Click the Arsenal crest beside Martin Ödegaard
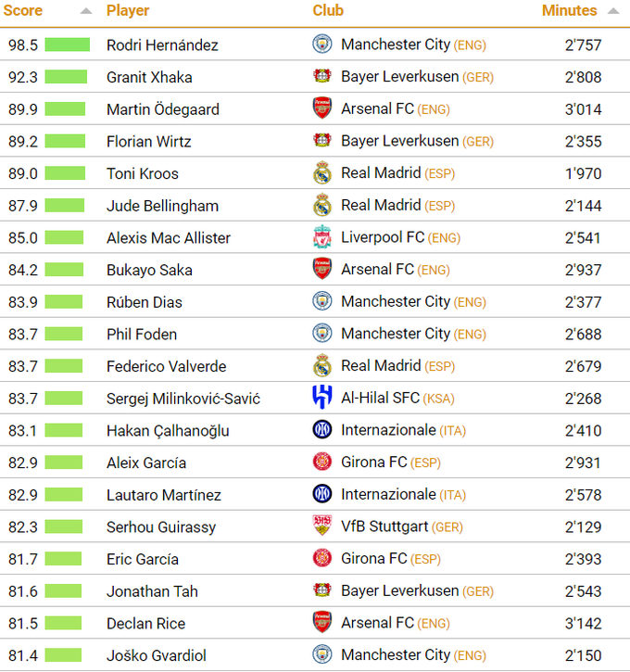 [x=322, y=108]
